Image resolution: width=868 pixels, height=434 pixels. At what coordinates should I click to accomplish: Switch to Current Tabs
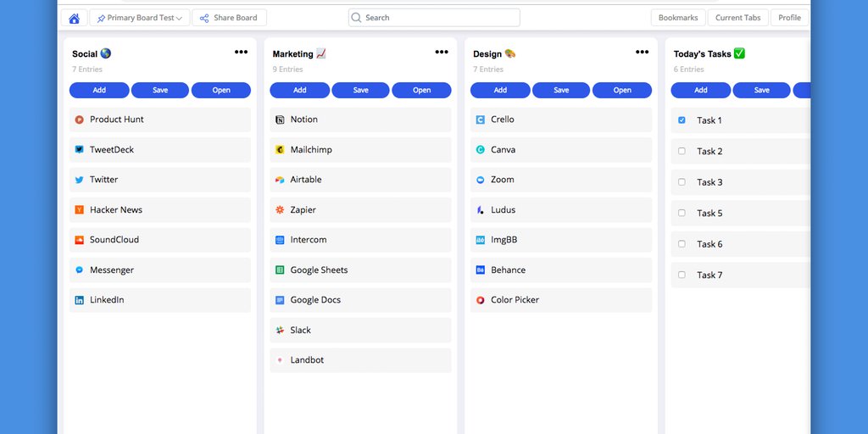click(x=738, y=18)
